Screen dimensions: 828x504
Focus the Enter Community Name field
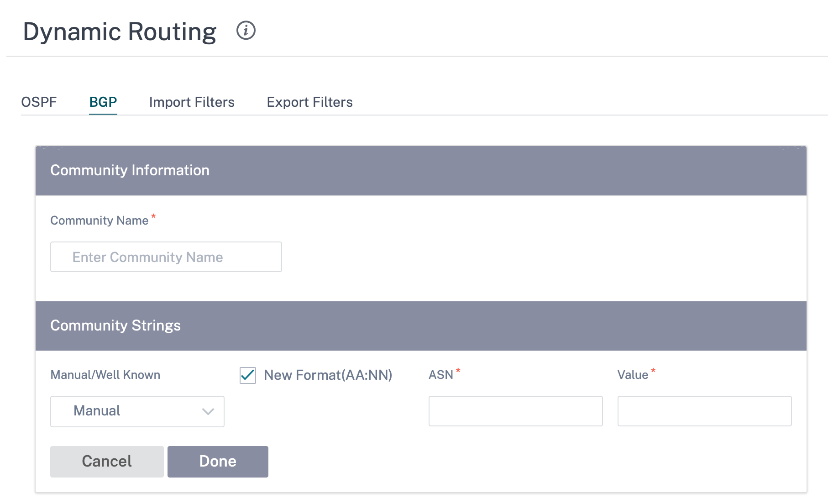(x=166, y=257)
